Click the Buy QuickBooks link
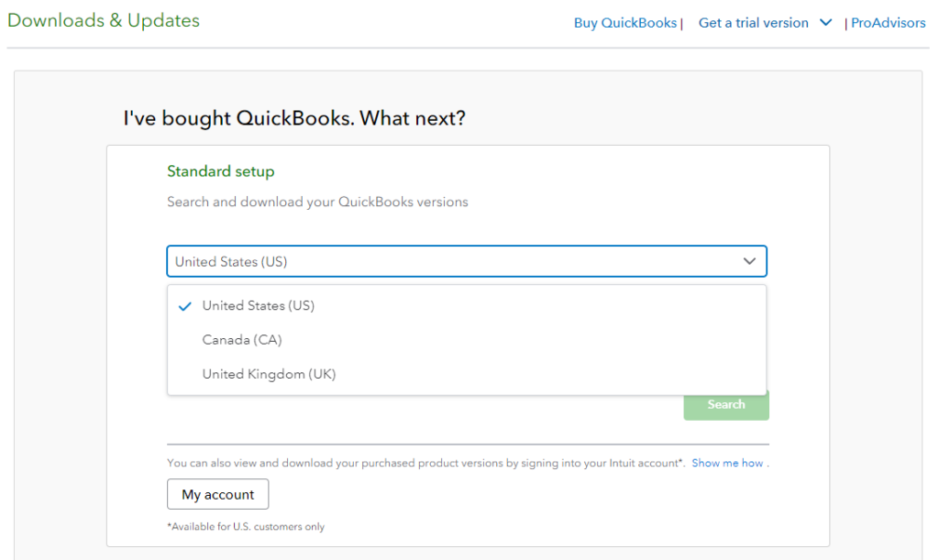The width and height of the screenshot is (939, 560). tap(625, 22)
